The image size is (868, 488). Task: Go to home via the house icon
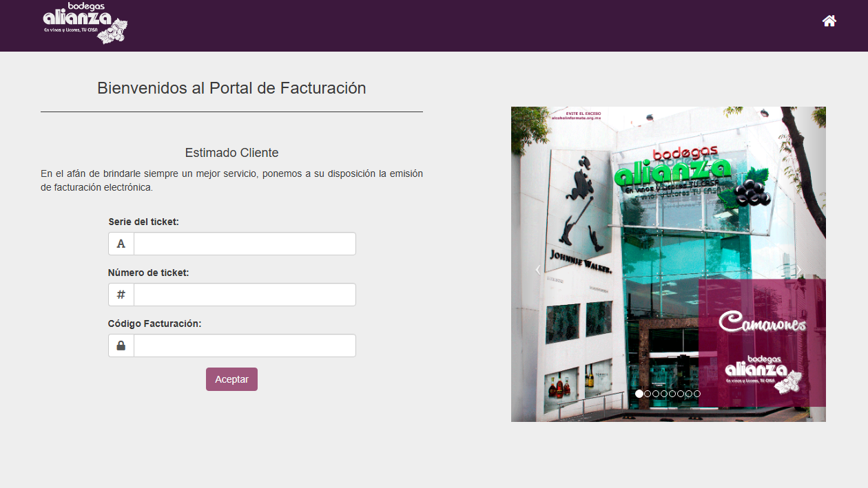pos(829,21)
